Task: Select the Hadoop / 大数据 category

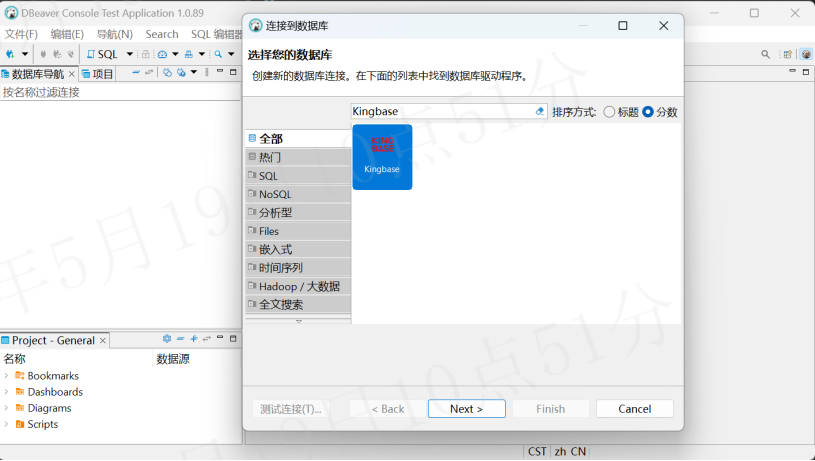Action: [298, 286]
